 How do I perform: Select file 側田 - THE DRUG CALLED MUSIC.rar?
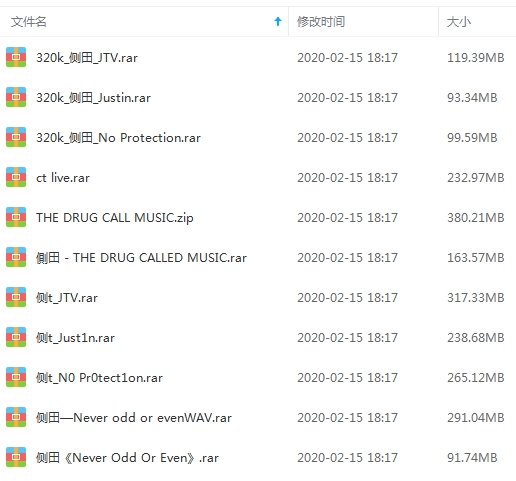point(141,258)
